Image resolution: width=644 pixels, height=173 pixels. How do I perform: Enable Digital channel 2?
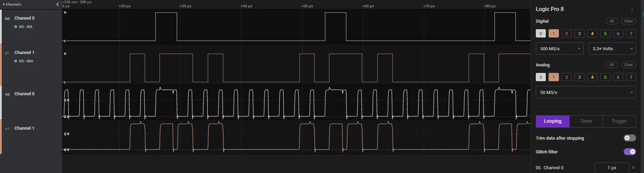pyautogui.click(x=566, y=33)
